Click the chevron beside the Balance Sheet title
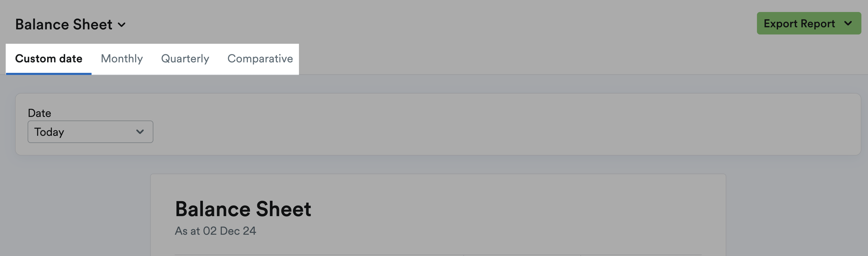 click(122, 25)
